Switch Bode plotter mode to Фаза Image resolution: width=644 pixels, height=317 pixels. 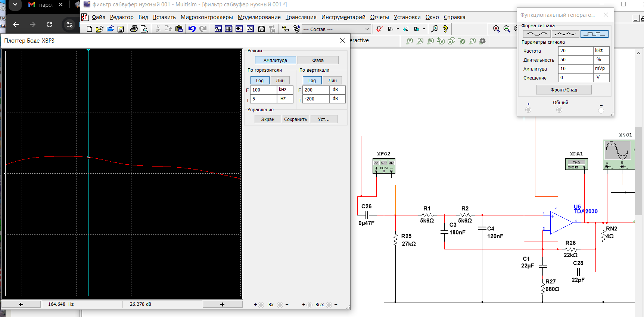pos(318,60)
